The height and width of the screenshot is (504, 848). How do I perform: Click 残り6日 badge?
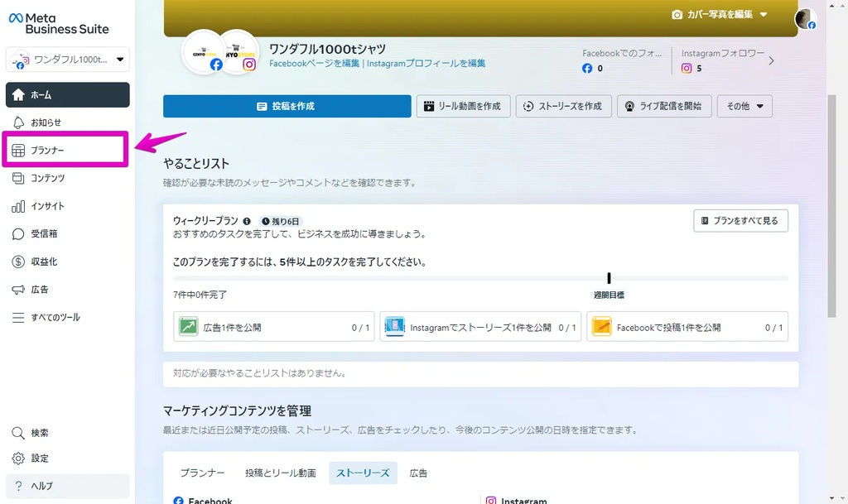pos(280,222)
